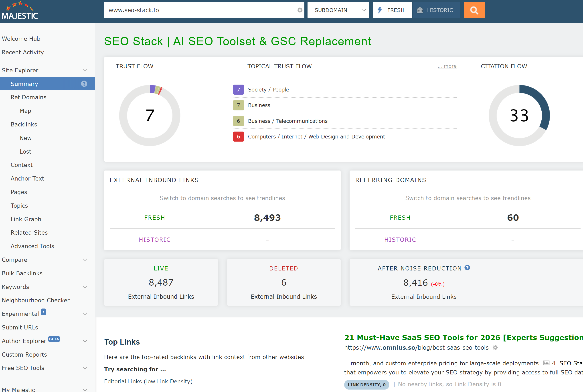Click After Noise Reduction help icon

tap(467, 268)
